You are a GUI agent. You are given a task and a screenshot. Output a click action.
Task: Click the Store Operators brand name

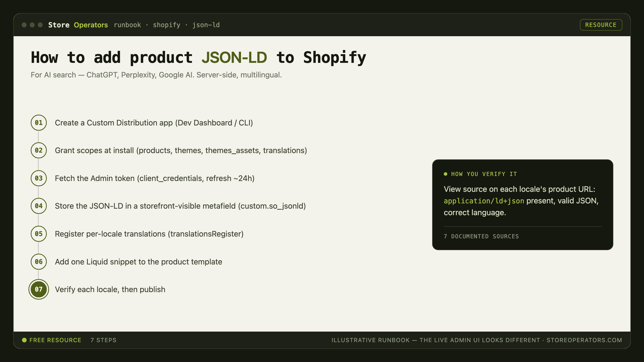click(78, 25)
